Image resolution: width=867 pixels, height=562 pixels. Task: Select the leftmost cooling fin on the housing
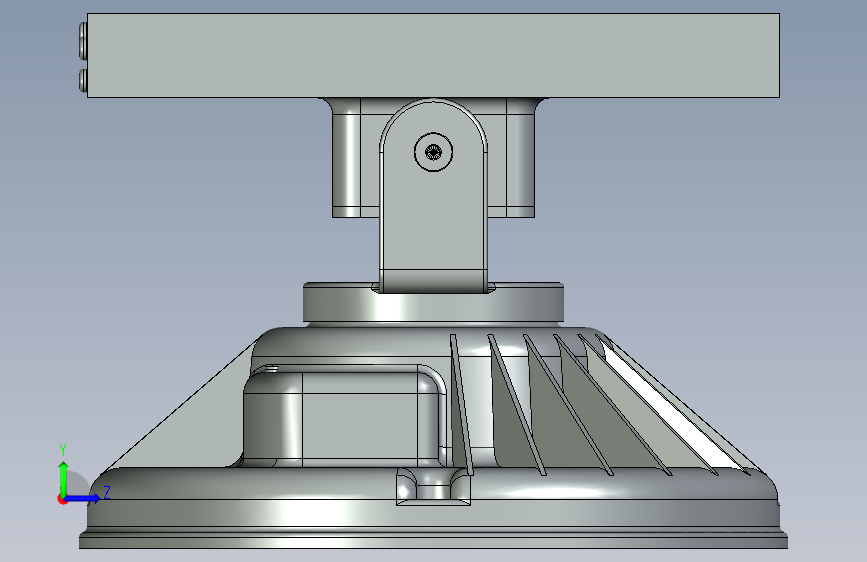[462, 405]
